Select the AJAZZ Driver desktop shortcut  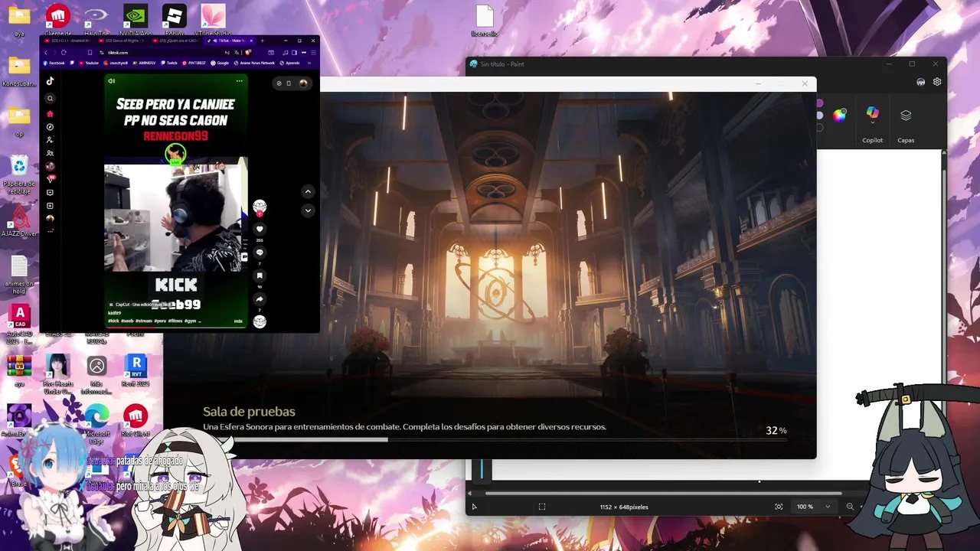(x=19, y=221)
